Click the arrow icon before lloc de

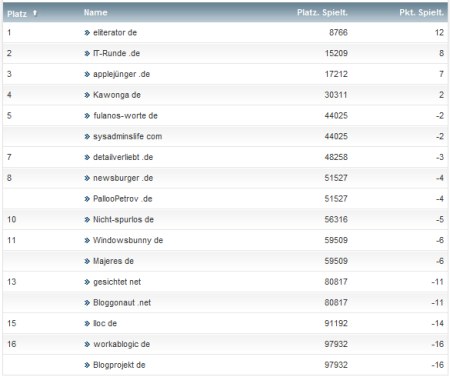tap(87, 323)
